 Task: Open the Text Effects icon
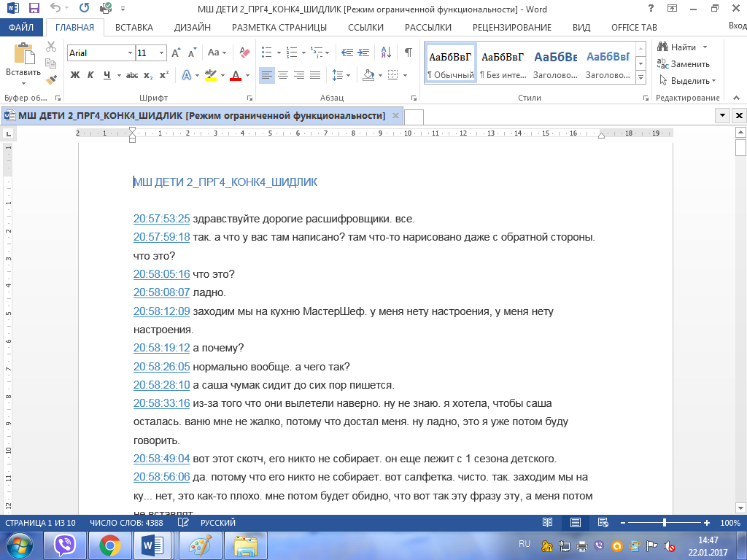point(186,75)
